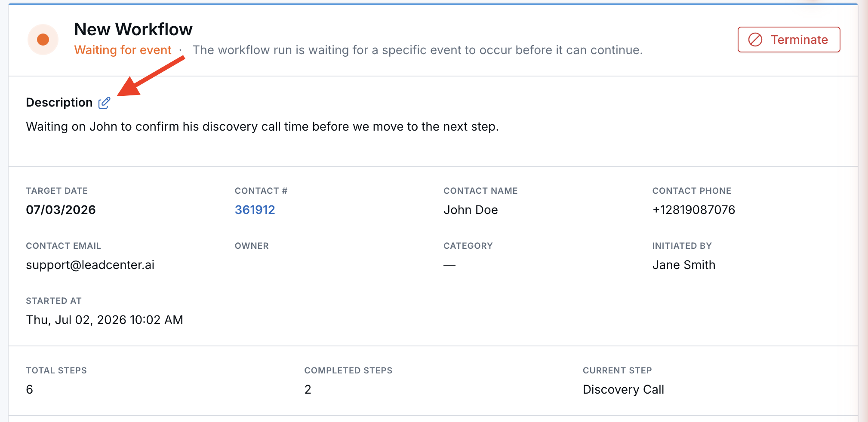This screenshot has width=868, height=422.
Task: Click the initiated by value Jane Smith
Action: click(x=683, y=265)
